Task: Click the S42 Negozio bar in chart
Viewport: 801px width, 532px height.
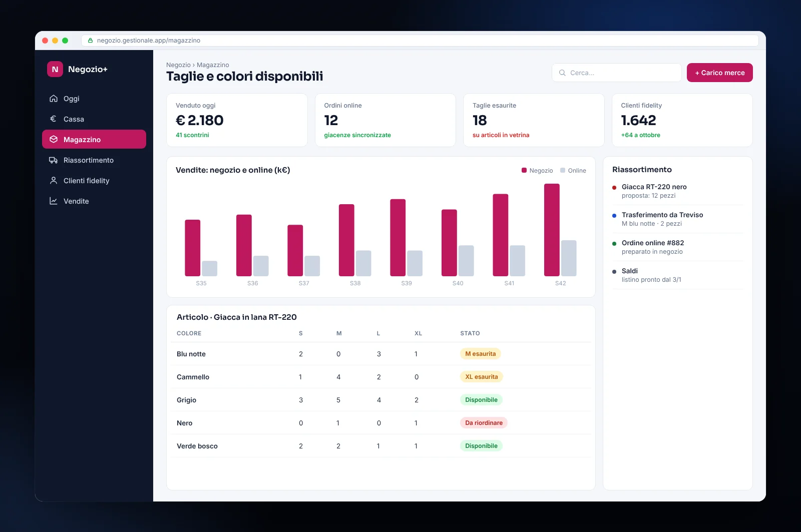Action: click(x=552, y=230)
